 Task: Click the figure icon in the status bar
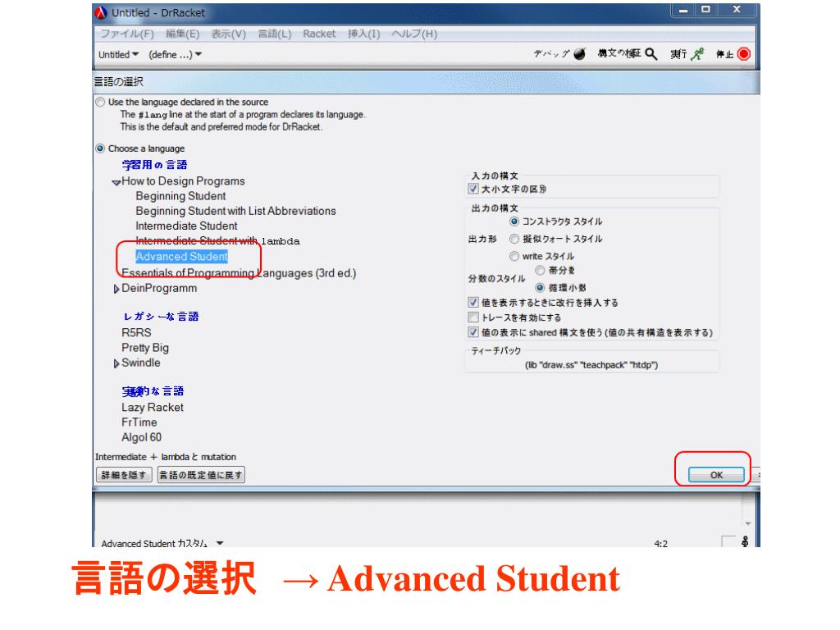point(745,541)
